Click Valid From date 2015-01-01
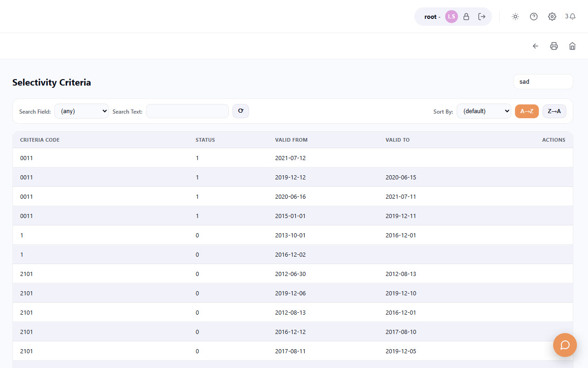The width and height of the screenshot is (588, 368). pyautogui.click(x=290, y=216)
